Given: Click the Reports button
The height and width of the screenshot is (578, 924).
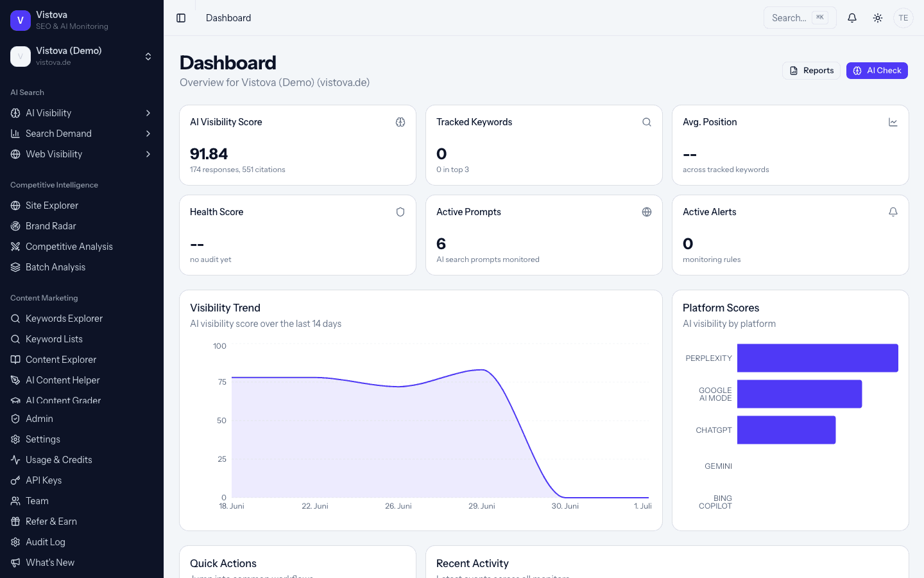Looking at the screenshot, I should (x=811, y=71).
